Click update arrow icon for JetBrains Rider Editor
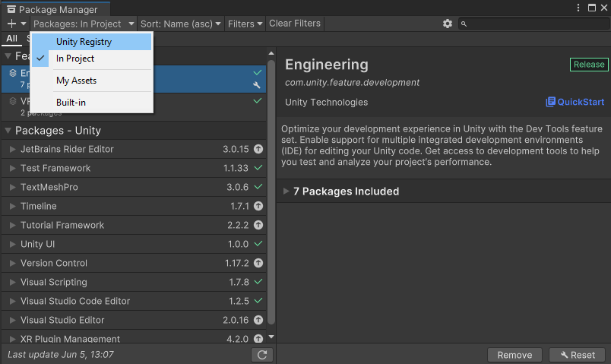Image resolution: width=611 pixels, height=364 pixels. (x=258, y=149)
